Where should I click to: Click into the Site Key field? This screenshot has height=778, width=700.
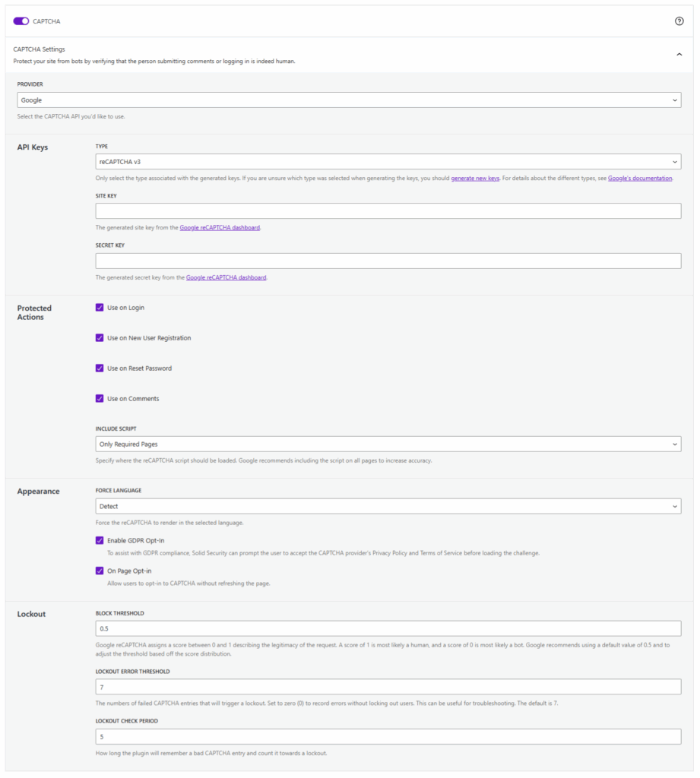[388, 211]
